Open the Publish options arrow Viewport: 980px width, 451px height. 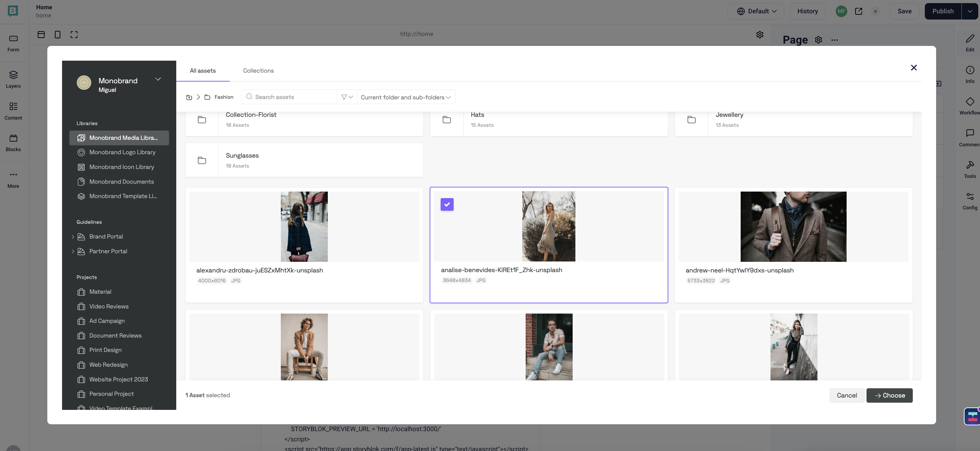coord(970,11)
